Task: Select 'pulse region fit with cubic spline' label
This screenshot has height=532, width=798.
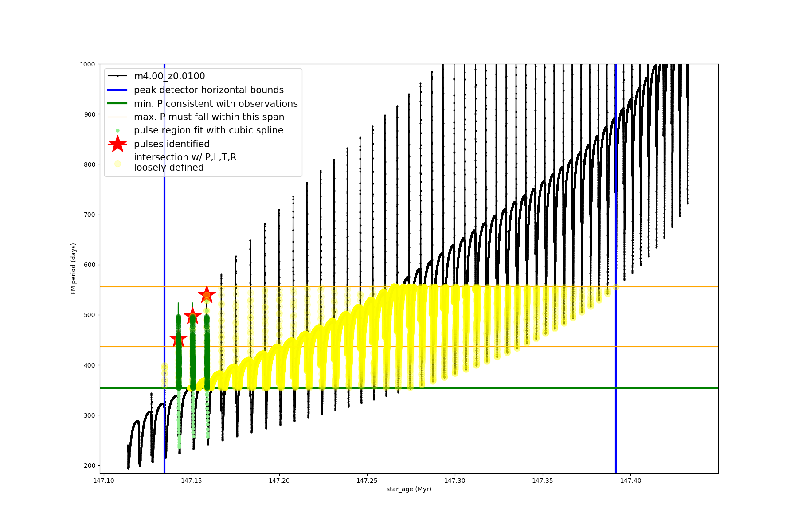Action: coord(208,130)
